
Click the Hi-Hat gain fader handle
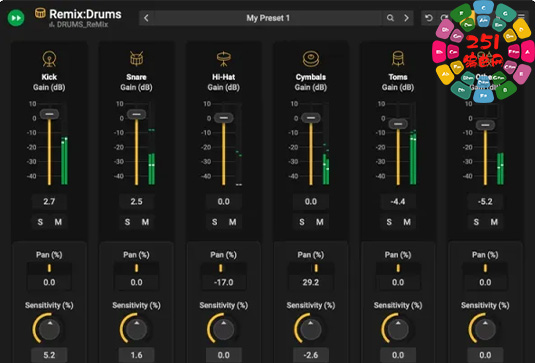tap(224, 118)
